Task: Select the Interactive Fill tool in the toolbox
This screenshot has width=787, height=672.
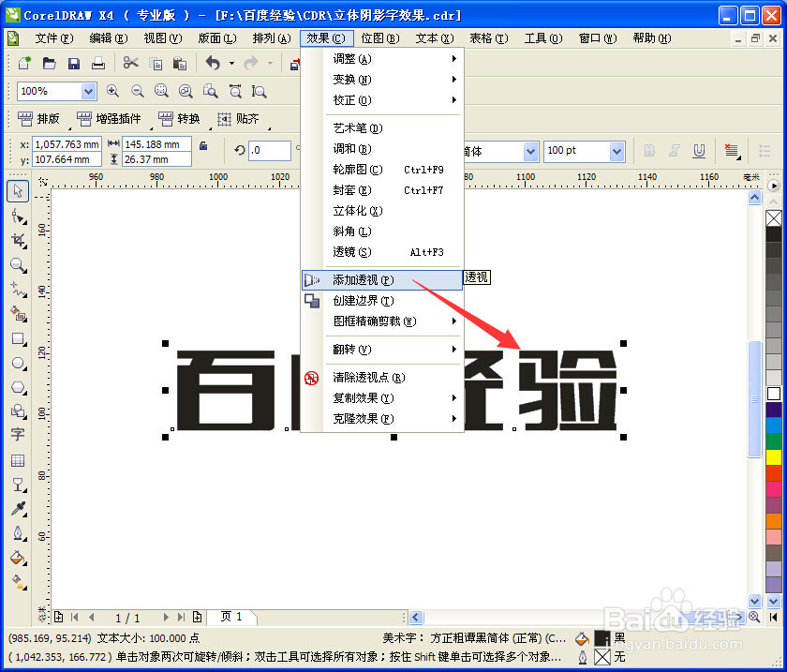Action: 18,582
